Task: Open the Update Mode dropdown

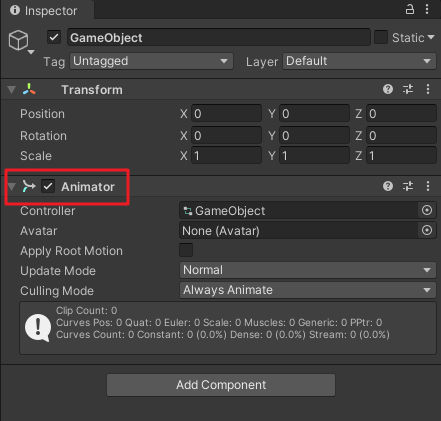Action: pyautogui.click(x=308, y=270)
